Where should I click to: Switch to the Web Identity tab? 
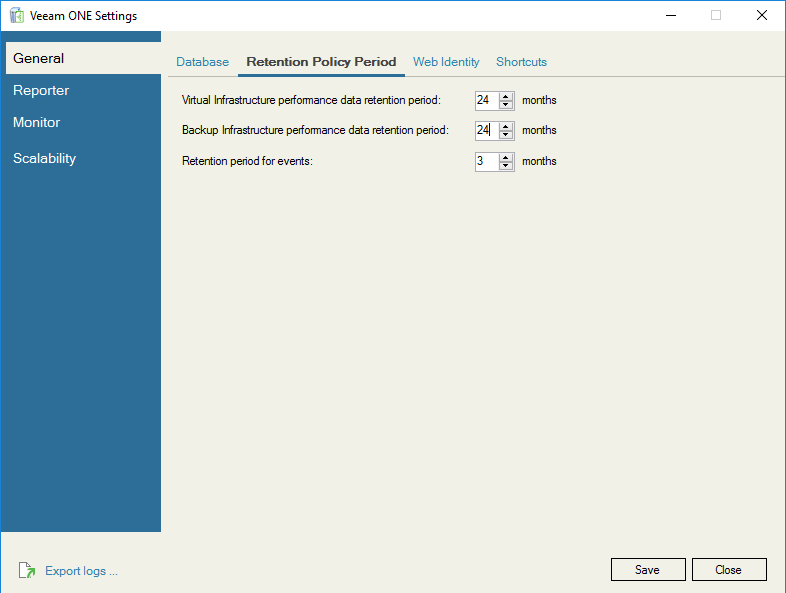446,62
